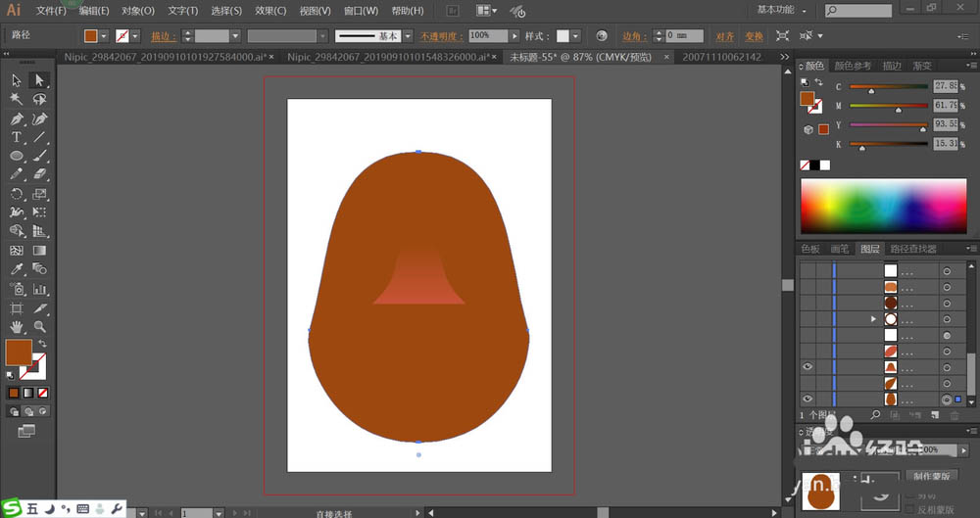
Task: Pick the Magic Wand tool
Action: 17,99
